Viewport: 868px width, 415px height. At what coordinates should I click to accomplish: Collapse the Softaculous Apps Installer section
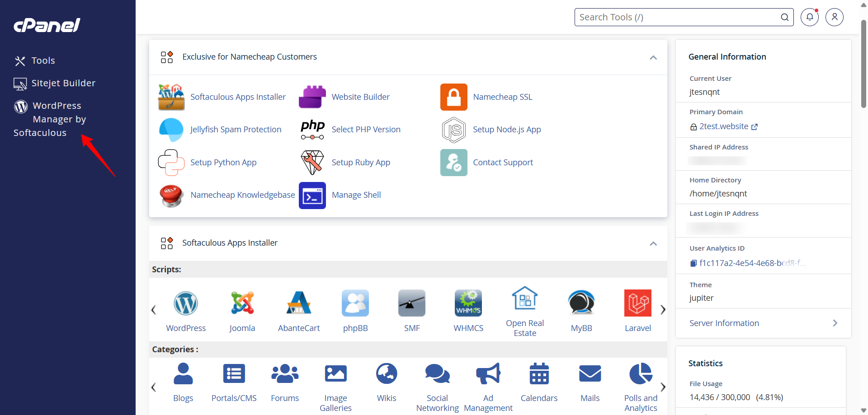[653, 243]
